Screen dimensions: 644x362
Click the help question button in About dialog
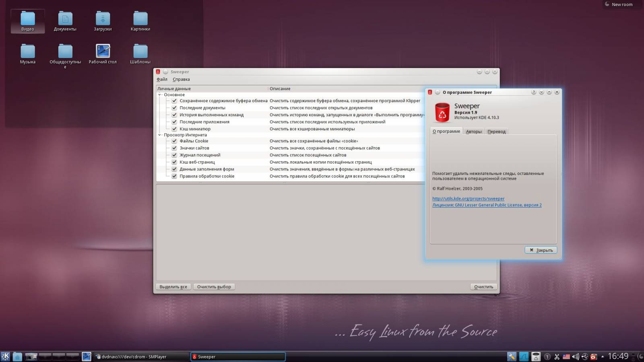pos(534,92)
